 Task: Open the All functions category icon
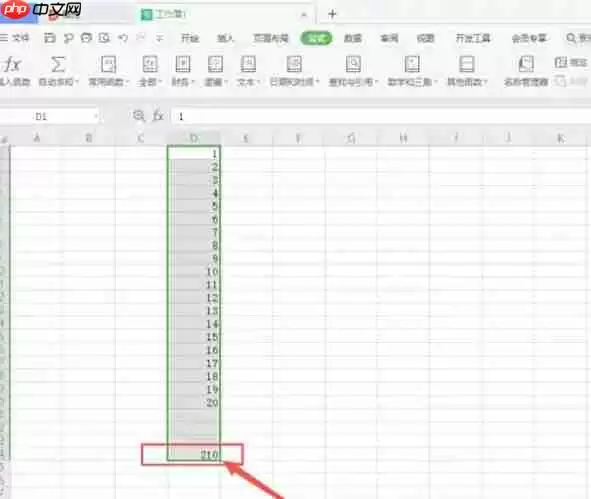pos(150,64)
